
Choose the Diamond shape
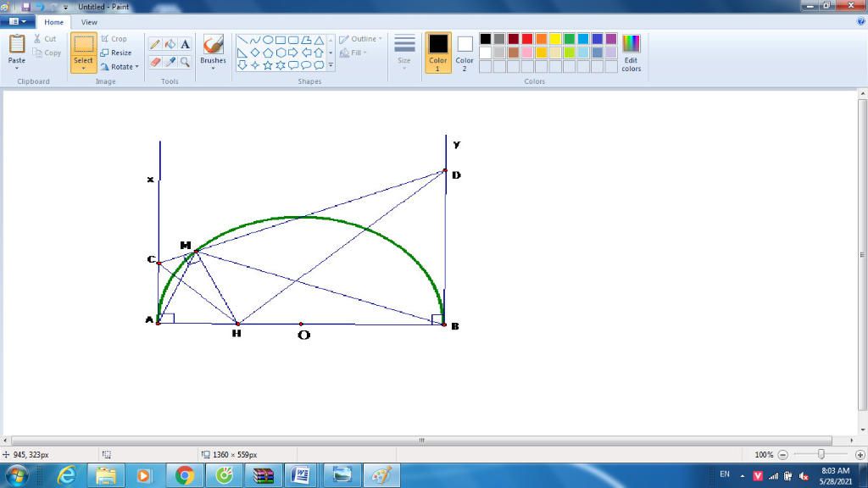[254, 53]
